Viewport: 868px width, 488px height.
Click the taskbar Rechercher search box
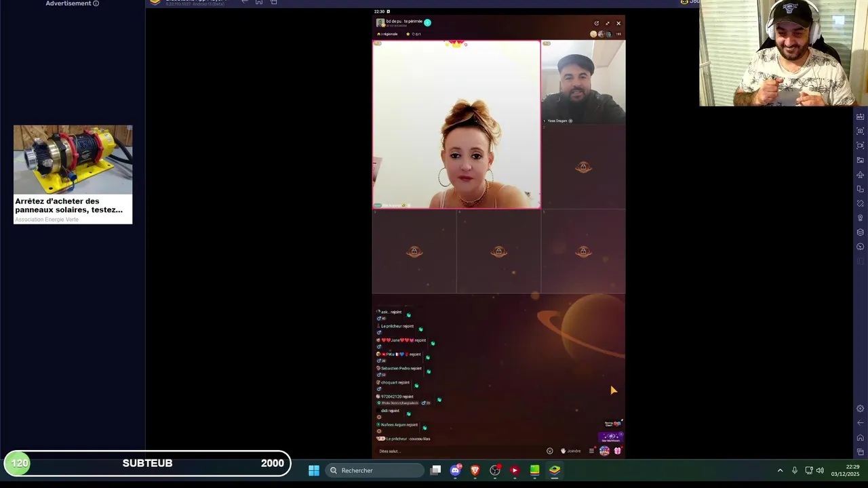pos(374,470)
